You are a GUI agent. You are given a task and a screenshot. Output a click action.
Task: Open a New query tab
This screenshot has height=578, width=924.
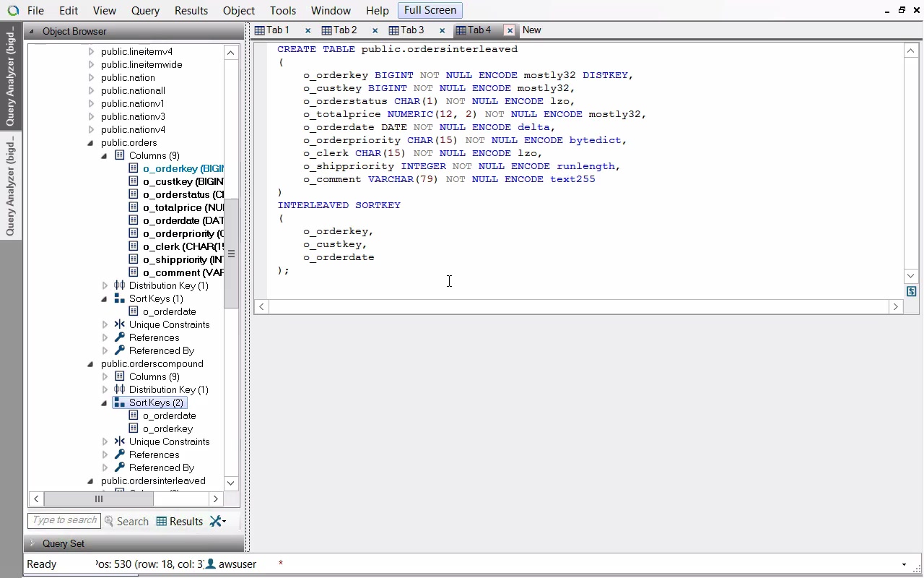531,30
